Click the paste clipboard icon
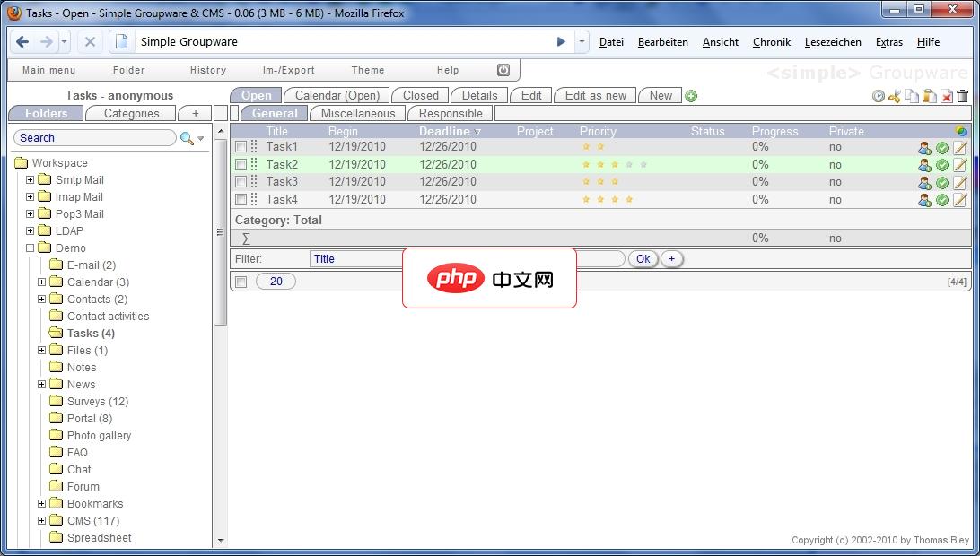 click(x=927, y=96)
